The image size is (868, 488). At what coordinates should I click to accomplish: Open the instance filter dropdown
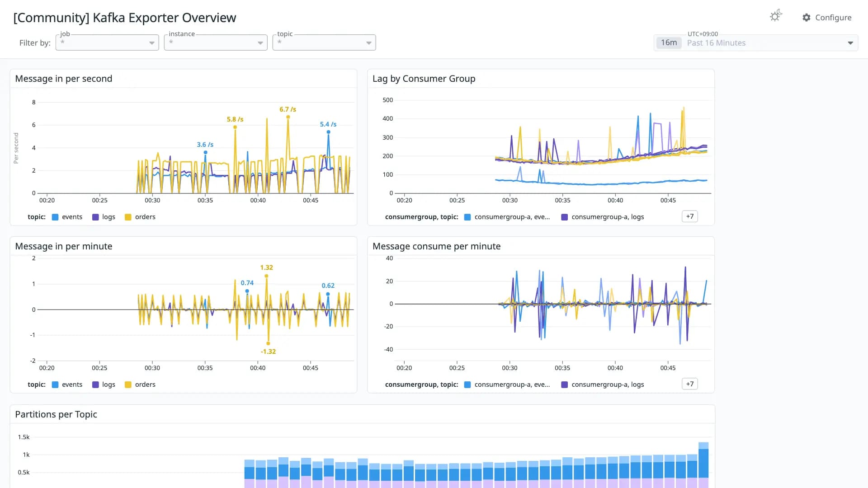tap(216, 42)
